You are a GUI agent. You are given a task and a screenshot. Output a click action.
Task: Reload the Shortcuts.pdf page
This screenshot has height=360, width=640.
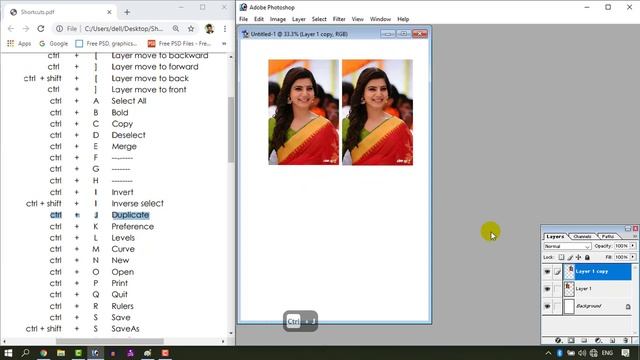point(40,29)
